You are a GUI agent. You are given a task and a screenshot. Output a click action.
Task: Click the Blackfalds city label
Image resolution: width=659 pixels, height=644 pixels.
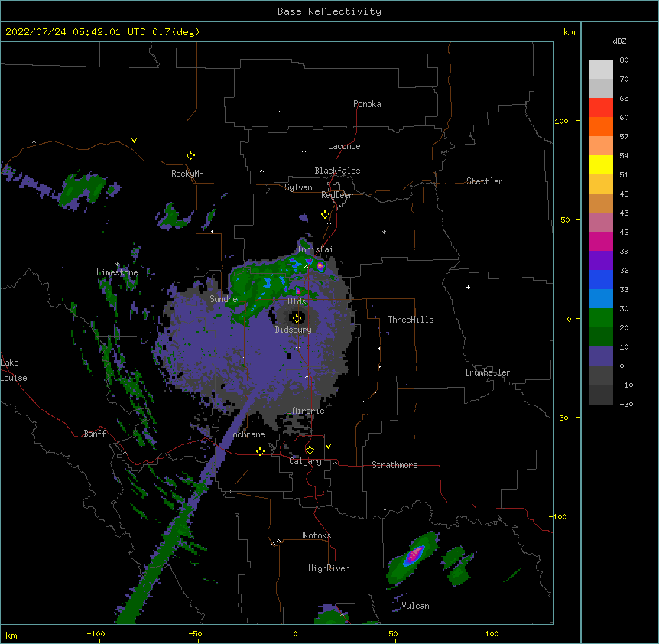point(337,171)
